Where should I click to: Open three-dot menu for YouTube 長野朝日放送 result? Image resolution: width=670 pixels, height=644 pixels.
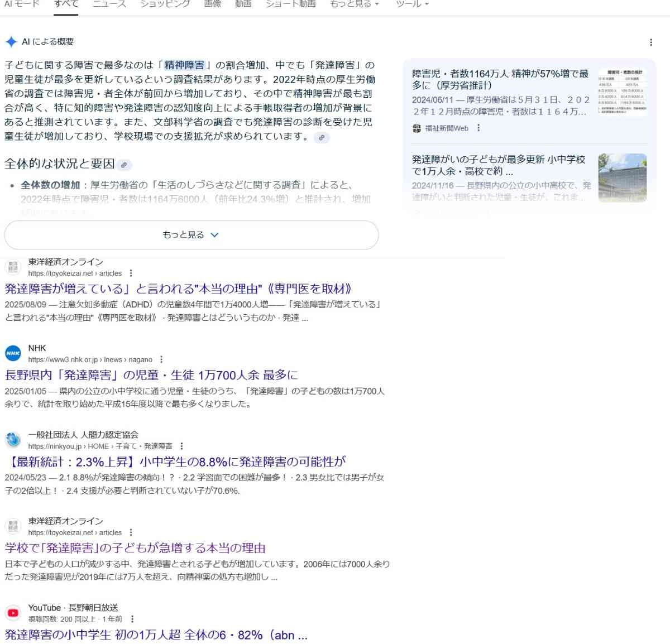pos(132,619)
